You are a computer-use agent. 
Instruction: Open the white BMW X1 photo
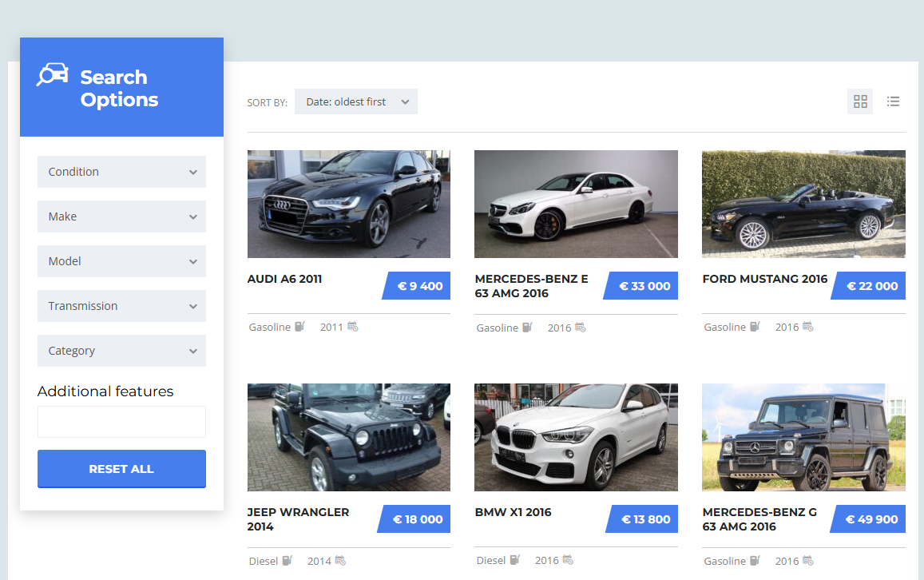576,437
